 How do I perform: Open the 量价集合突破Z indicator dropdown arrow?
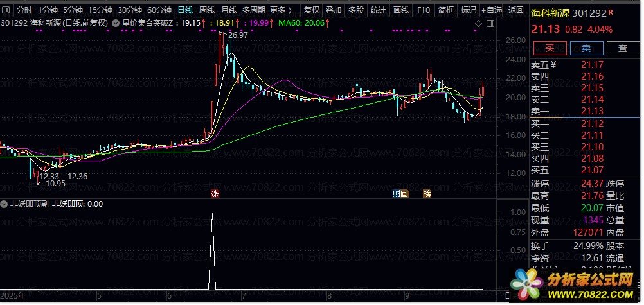(x=116, y=23)
